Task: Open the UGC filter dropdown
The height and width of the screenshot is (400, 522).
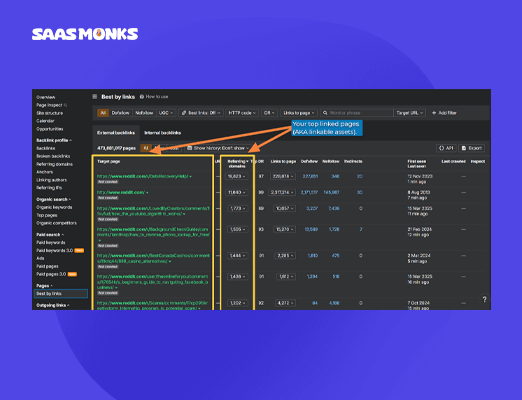Action: 166,113
